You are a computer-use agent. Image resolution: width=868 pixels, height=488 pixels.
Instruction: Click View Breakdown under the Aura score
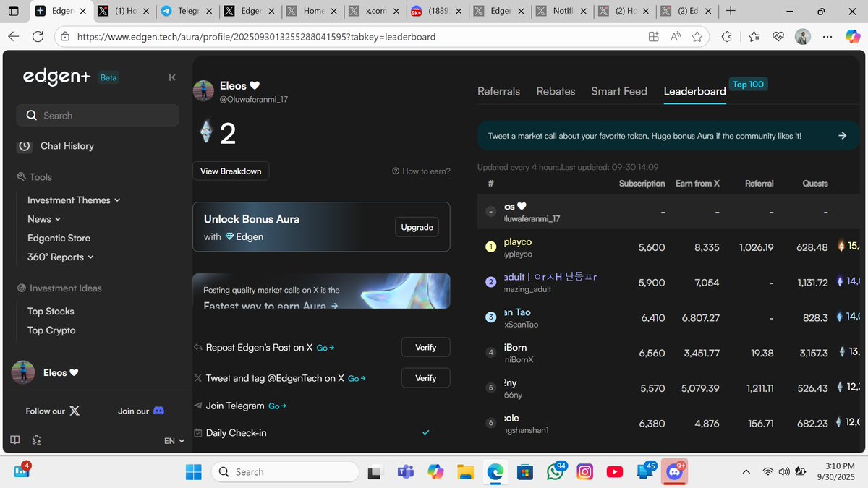click(231, 171)
